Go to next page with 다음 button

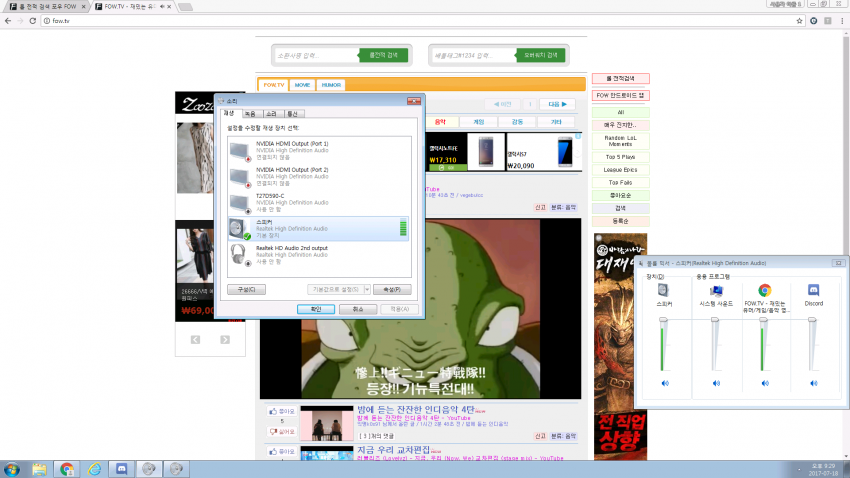[557, 104]
